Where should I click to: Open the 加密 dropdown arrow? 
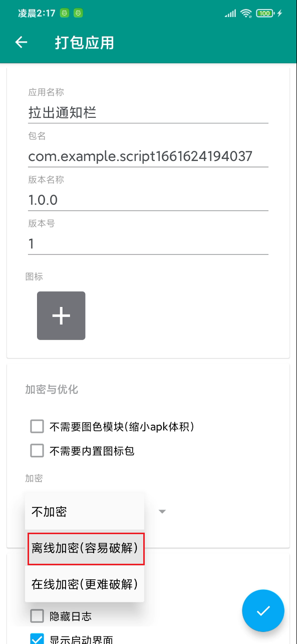[162, 511]
